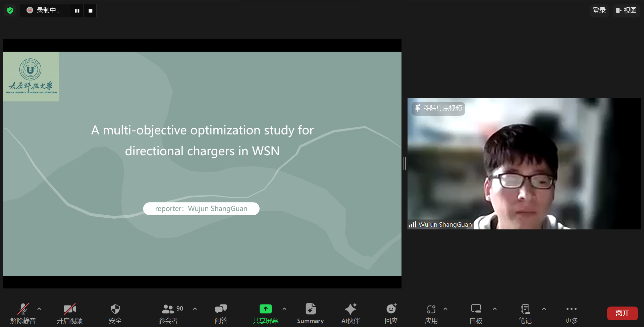Open the 问答 Q&A panel
This screenshot has height=327, width=644.
point(221,314)
